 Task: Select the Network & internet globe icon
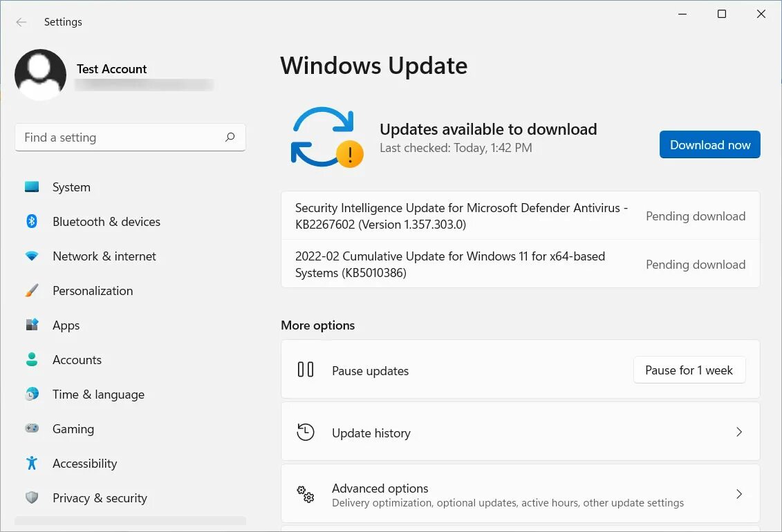pyautogui.click(x=32, y=256)
